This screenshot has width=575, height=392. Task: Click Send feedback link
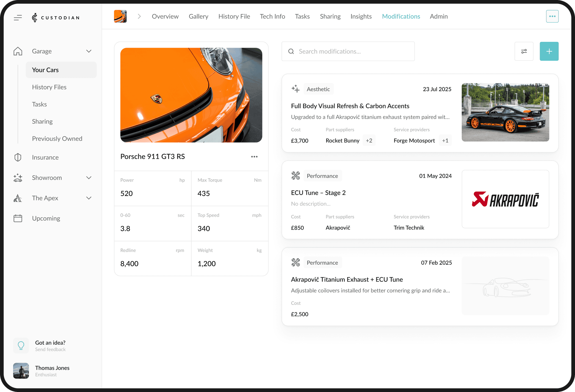50,349
